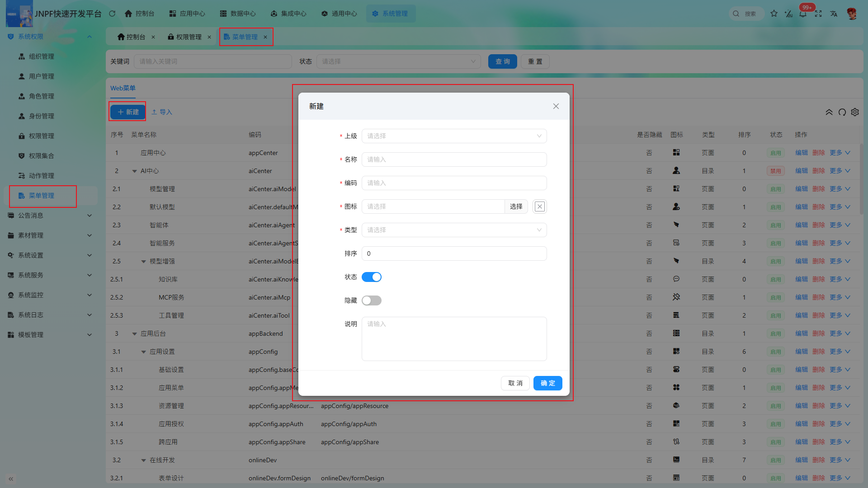Collapse the 系统权限 sidebar group
The height and width of the screenshot is (488, 868).
pyautogui.click(x=90, y=37)
